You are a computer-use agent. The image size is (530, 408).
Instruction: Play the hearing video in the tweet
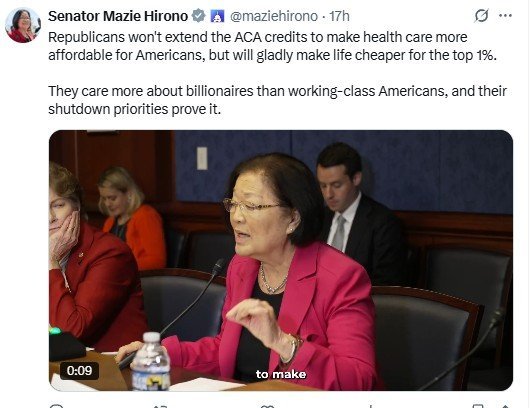[x=281, y=260]
